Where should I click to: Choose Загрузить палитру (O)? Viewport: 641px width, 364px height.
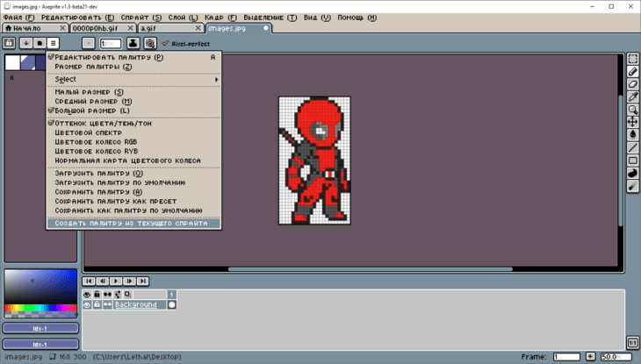(x=133, y=173)
